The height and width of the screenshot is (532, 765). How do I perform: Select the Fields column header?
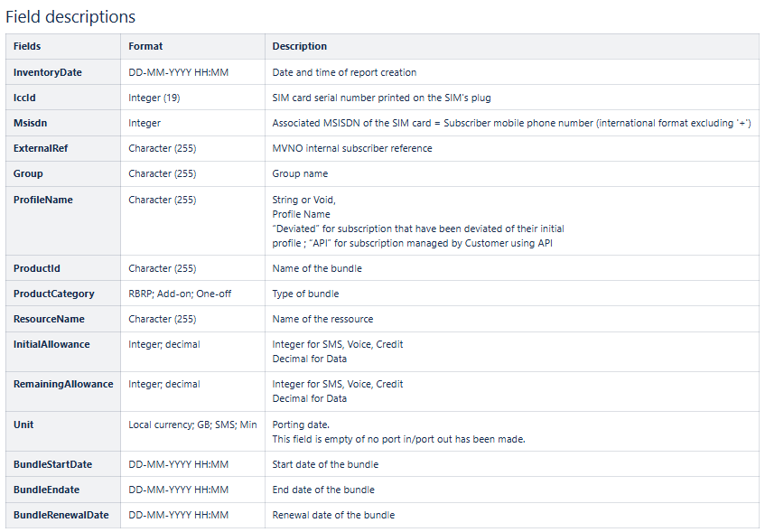[27, 46]
